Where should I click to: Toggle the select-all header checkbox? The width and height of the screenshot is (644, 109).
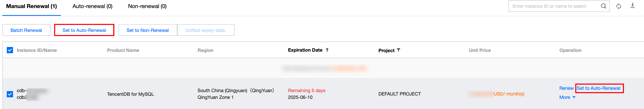coord(10,50)
